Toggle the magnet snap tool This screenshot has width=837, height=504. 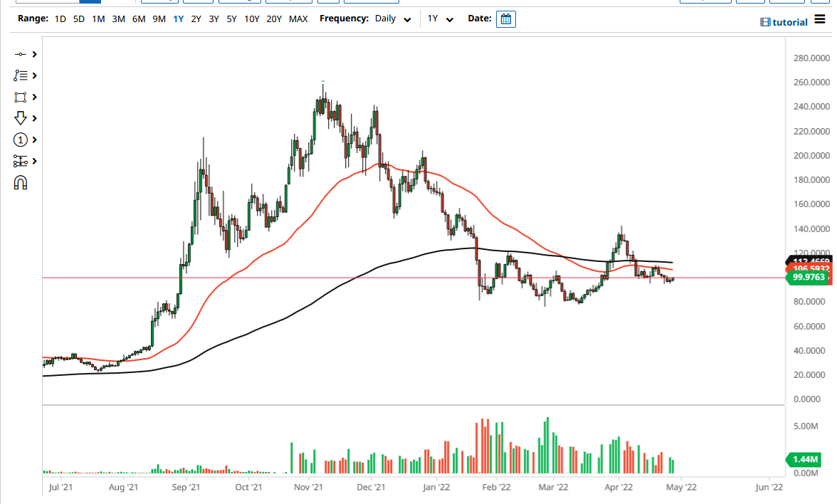21,182
